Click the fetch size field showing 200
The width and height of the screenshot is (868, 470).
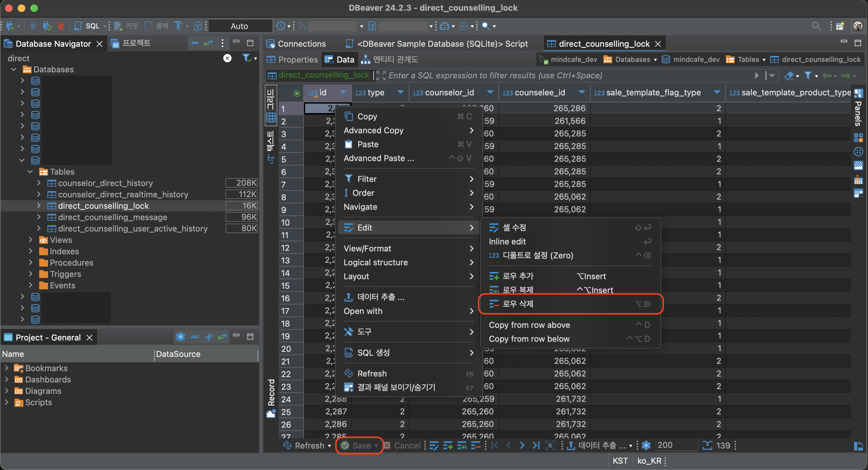(x=676, y=445)
